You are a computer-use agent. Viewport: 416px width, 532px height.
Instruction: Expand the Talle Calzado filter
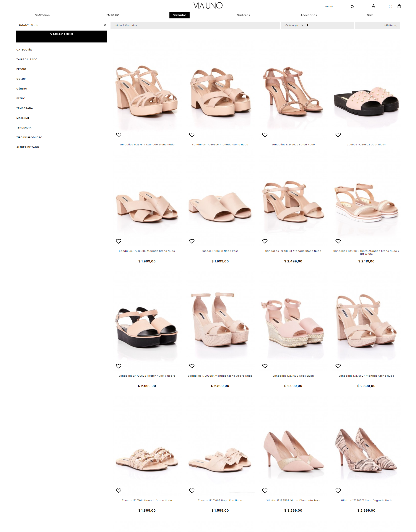click(27, 59)
